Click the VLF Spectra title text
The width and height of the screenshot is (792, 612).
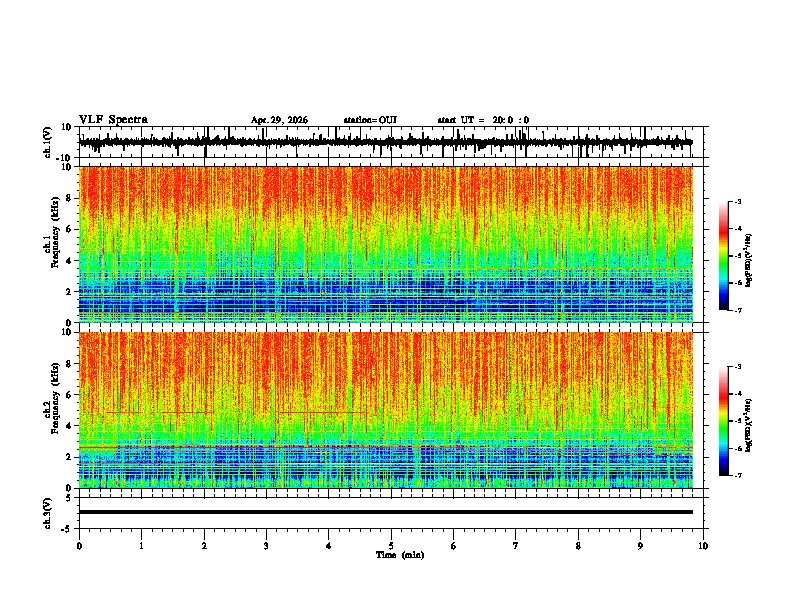pos(113,120)
